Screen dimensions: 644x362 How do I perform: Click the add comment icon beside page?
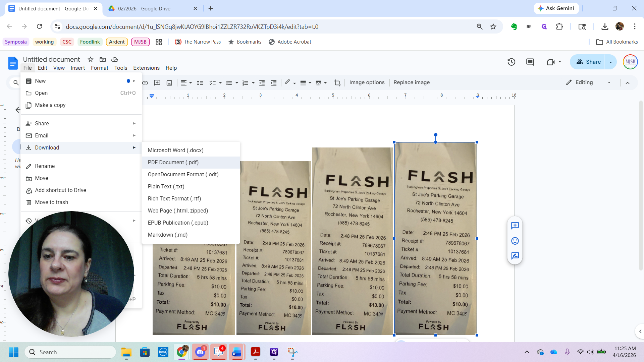pyautogui.click(x=515, y=226)
